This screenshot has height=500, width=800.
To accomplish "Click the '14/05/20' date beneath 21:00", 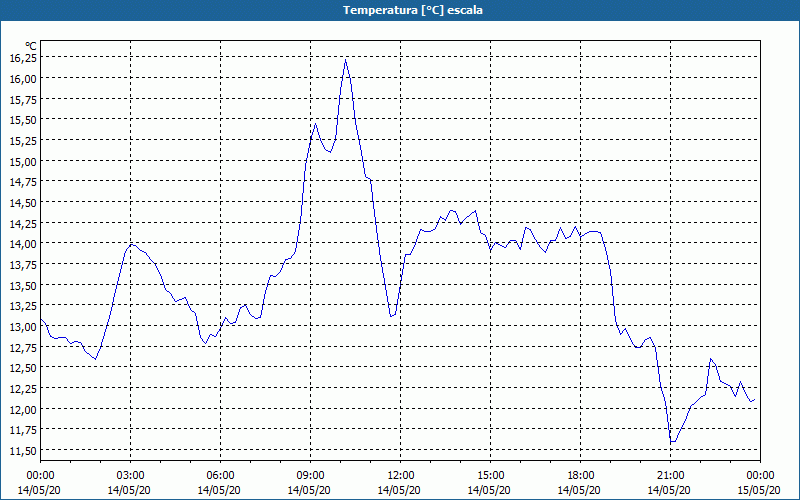I will 669,490.
